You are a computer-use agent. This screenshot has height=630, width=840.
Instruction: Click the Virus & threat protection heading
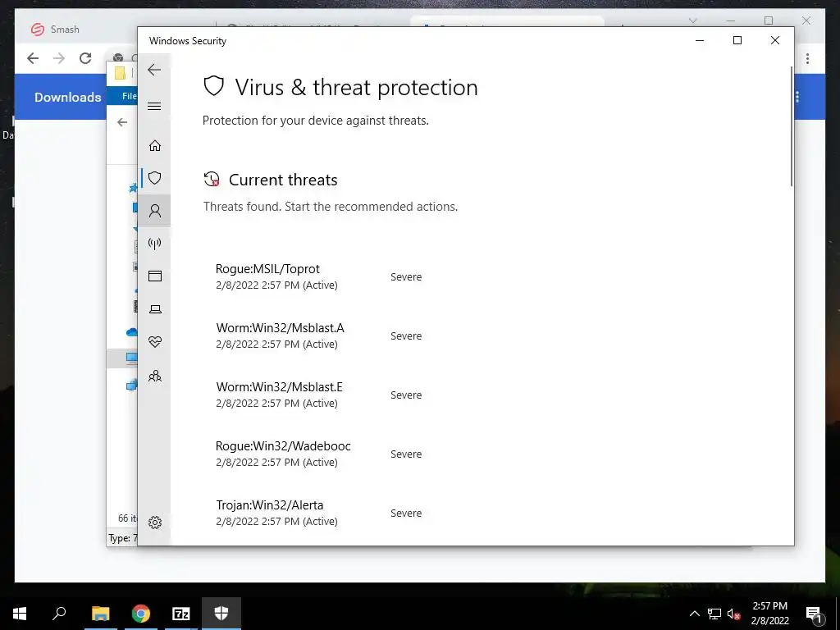pyautogui.click(x=356, y=87)
